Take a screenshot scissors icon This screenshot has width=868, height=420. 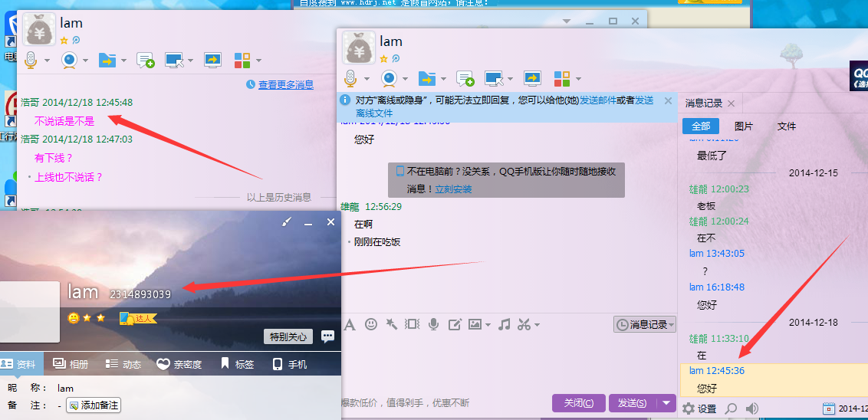524,324
